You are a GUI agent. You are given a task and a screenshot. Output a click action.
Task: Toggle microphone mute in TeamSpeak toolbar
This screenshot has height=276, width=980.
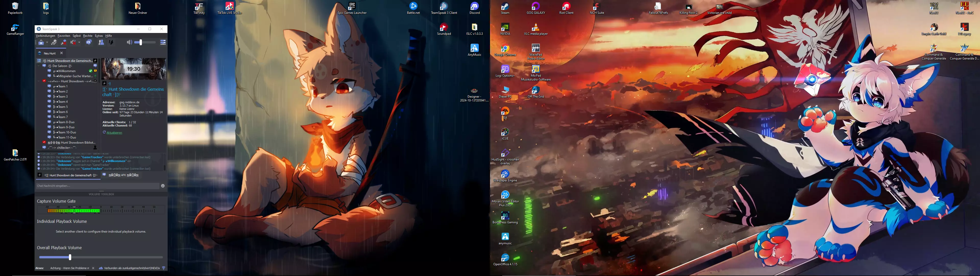[x=64, y=42]
